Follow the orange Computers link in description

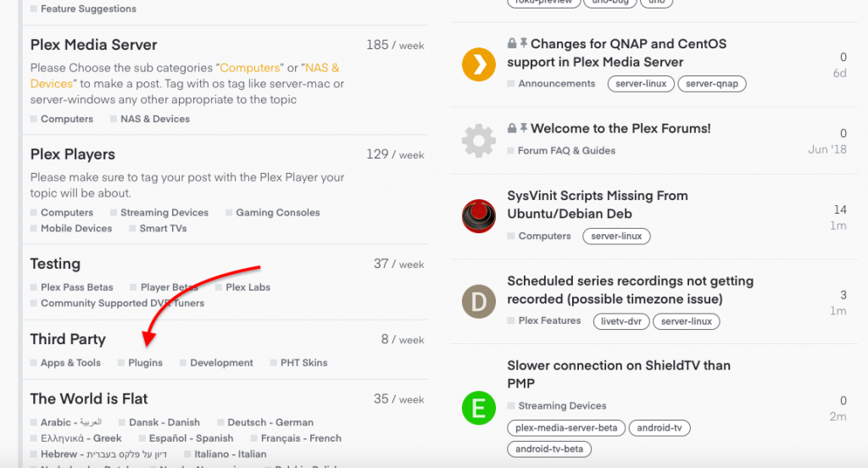tap(250, 68)
